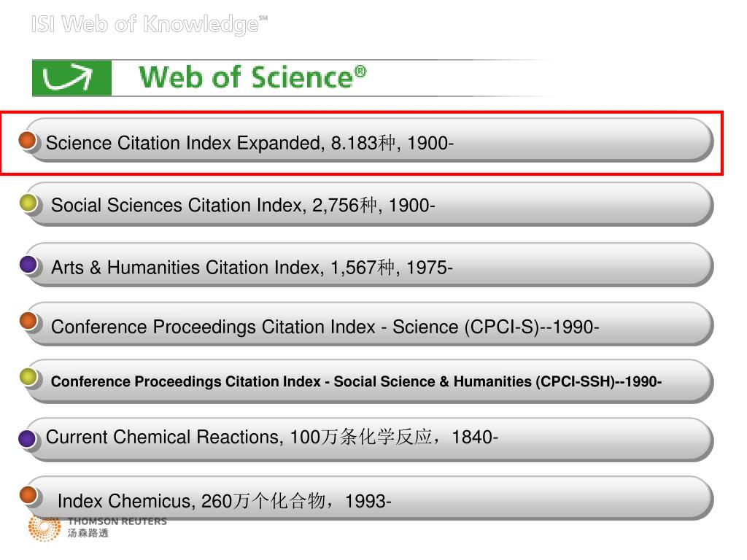Screen dimensions: 747x560
Task: Select the Science Citation Index Expanded bar
Action: pyautogui.click(x=368, y=141)
